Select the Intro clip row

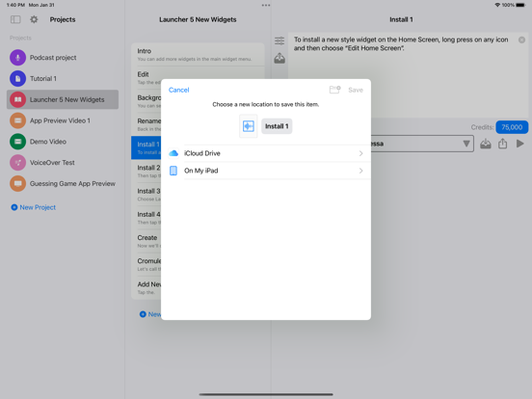(198, 54)
